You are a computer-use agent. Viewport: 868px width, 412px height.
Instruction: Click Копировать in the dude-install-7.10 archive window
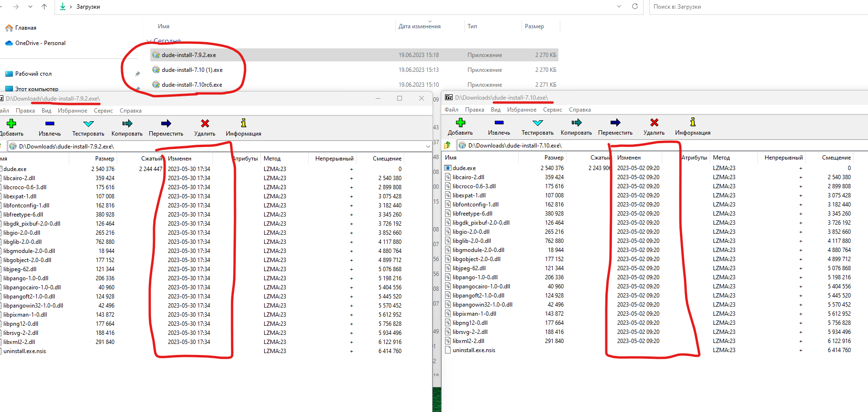coord(576,126)
